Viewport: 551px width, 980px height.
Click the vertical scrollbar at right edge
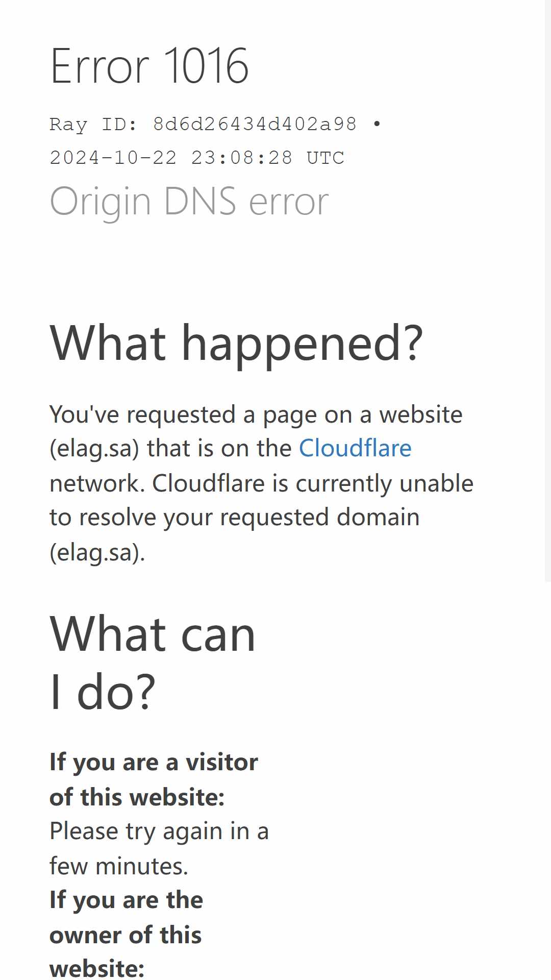click(547, 291)
